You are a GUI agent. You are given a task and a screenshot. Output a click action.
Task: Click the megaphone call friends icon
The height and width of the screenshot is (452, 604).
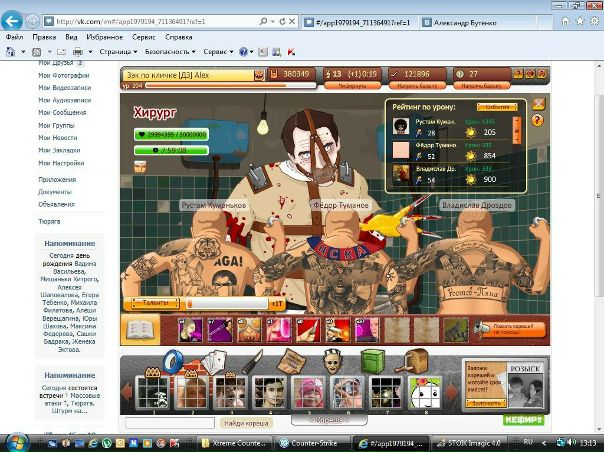pyautogui.click(x=481, y=329)
